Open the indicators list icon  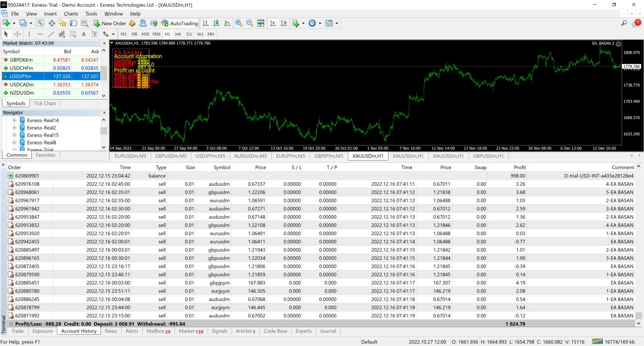(296, 23)
